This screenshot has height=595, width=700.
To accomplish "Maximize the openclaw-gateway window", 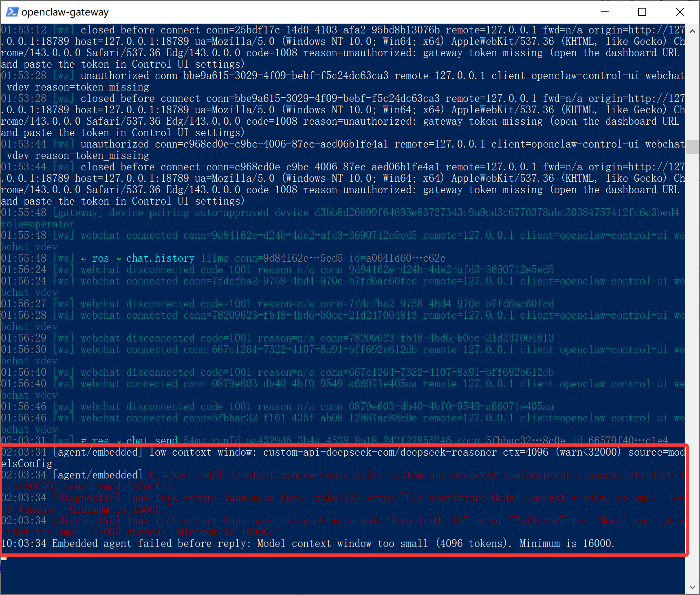I will click(x=642, y=12).
